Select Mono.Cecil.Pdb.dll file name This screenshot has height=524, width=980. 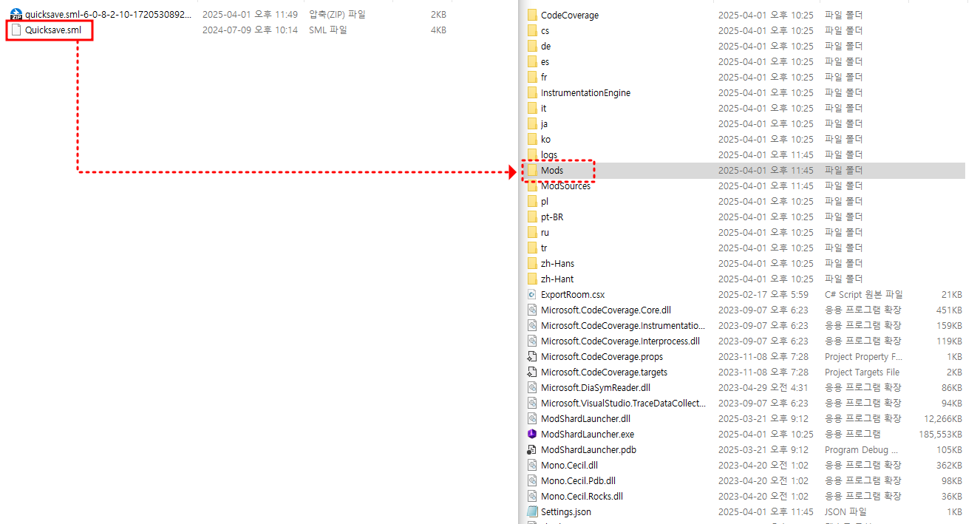(x=578, y=480)
